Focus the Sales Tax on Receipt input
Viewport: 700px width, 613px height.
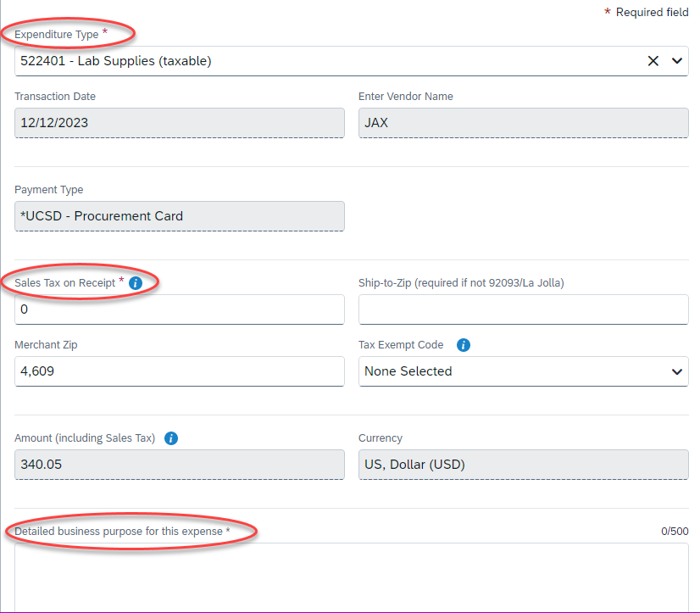(179, 309)
